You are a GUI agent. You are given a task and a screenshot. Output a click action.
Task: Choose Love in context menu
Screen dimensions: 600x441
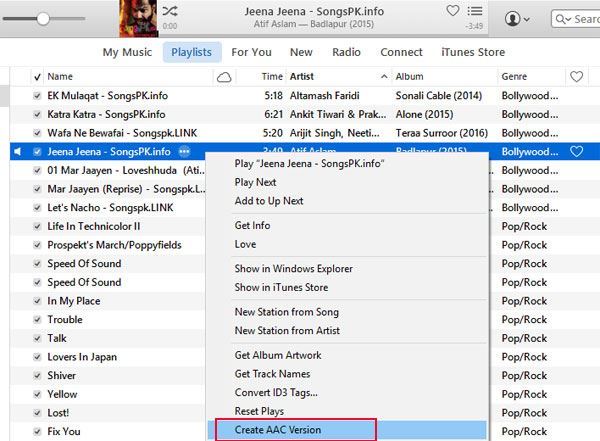347,244
